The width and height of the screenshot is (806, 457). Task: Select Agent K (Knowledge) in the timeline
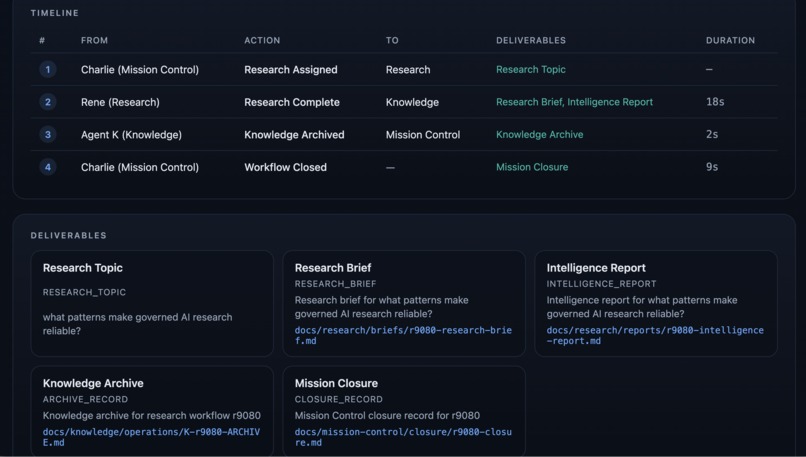click(131, 135)
